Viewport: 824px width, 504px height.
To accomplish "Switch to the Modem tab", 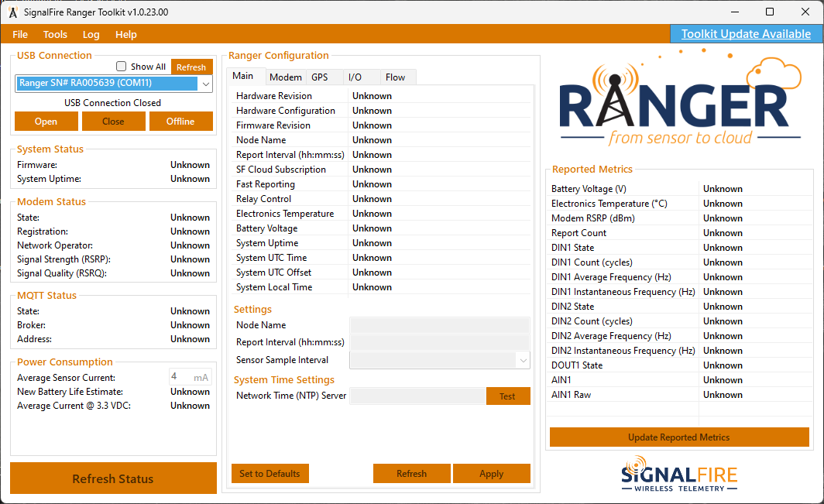I will pyautogui.click(x=285, y=77).
